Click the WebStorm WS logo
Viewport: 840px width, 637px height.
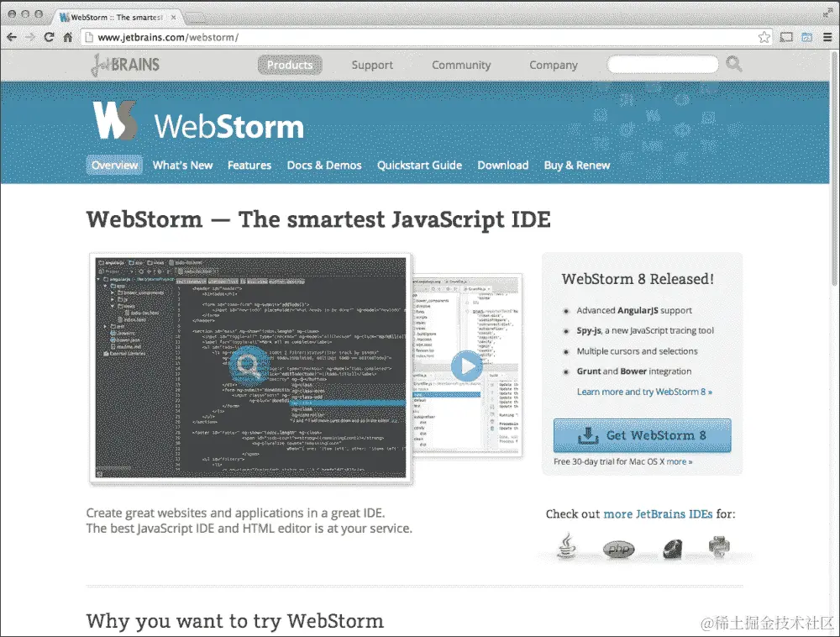tap(113, 120)
